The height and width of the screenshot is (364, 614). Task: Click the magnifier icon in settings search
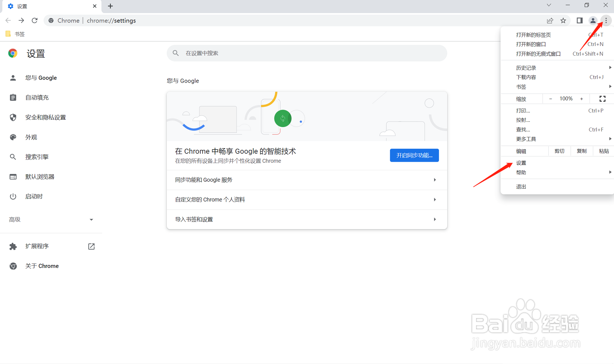(175, 53)
